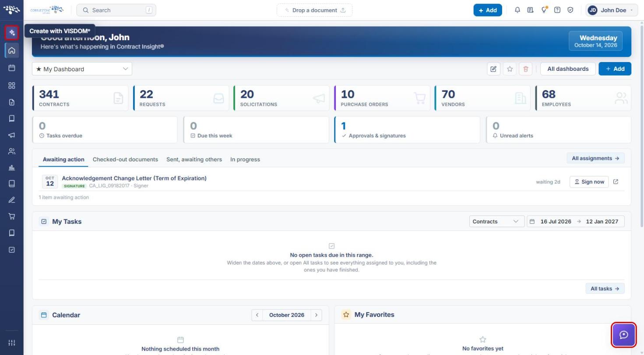Open All dashboards
The image size is (644, 355).
click(x=568, y=69)
